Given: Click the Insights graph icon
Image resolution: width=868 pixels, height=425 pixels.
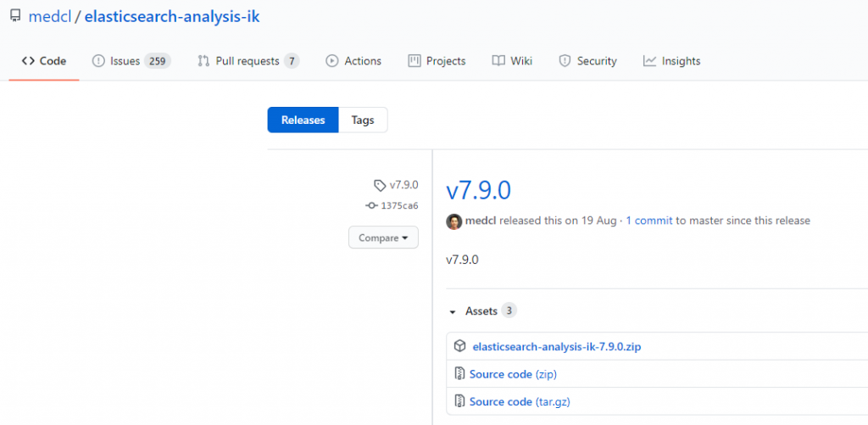Looking at the screenshot, I should click(650, 61).
